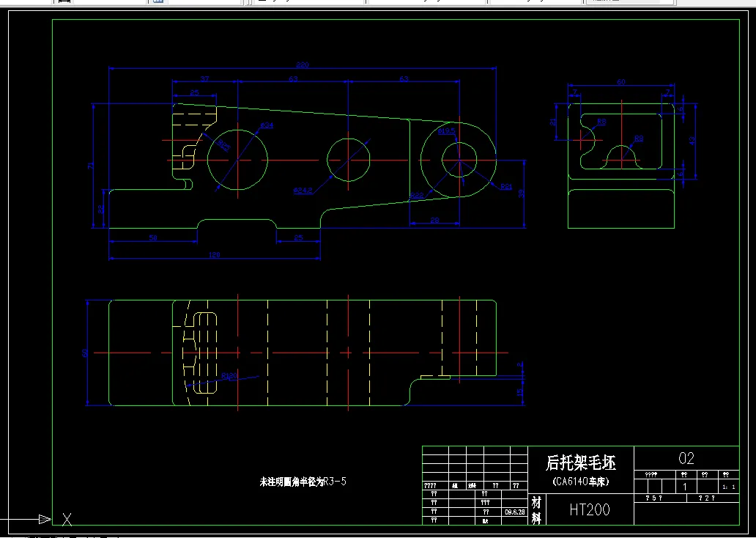
Task: Pick the (CA6140车床) subtitle text
Action: 581,482
